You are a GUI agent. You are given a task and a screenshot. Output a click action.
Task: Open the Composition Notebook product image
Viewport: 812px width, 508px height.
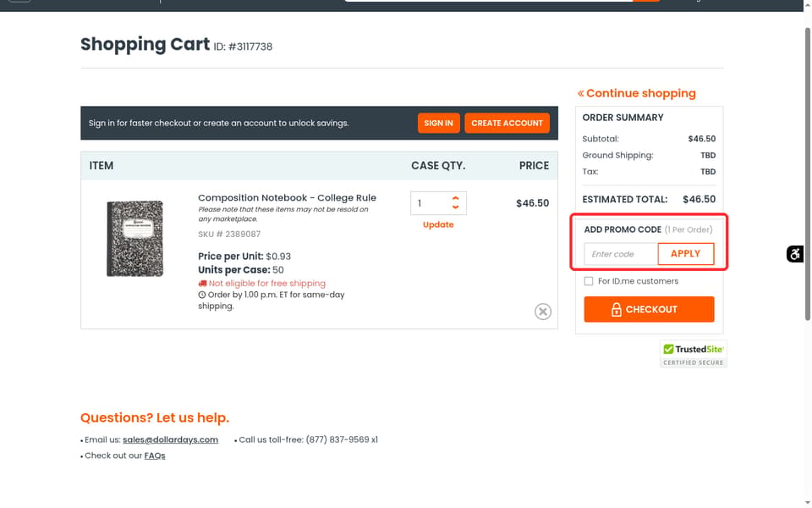click(135, 239)
